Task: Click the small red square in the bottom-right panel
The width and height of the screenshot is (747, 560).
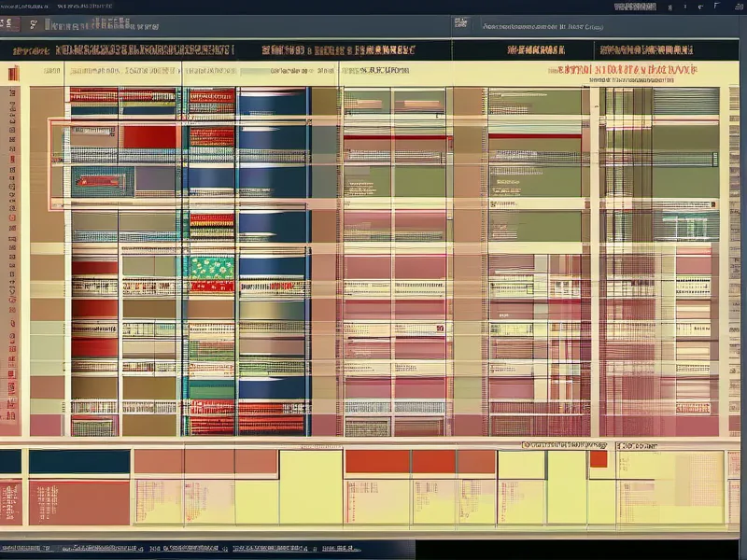Action: 598,459
